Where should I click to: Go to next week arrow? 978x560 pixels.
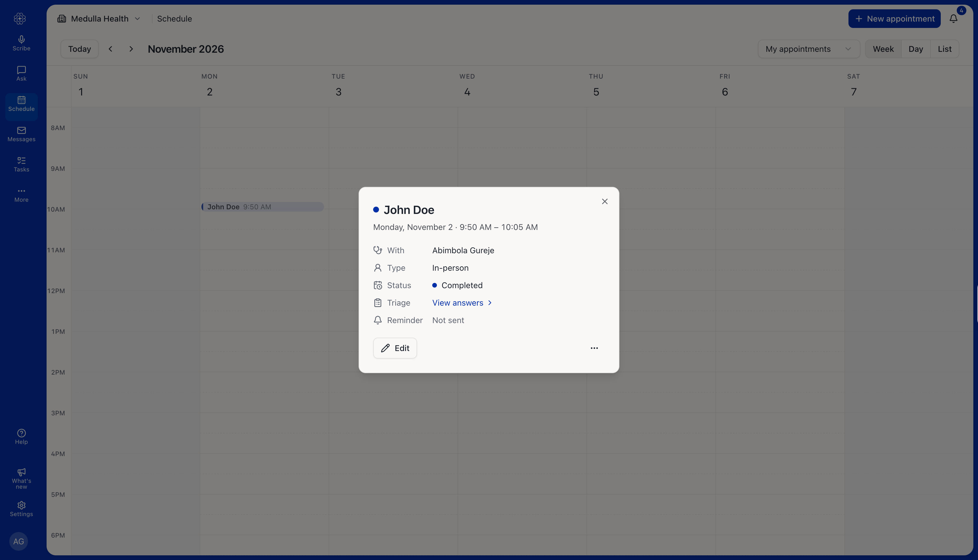[131, 49]
